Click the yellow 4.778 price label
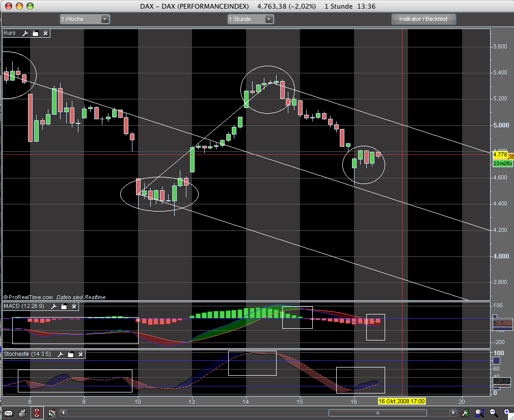 (x=500, y=154)
